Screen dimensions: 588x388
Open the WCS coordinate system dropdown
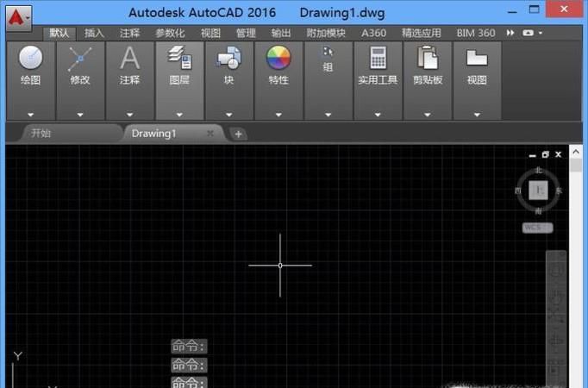(x=537, y=228)
